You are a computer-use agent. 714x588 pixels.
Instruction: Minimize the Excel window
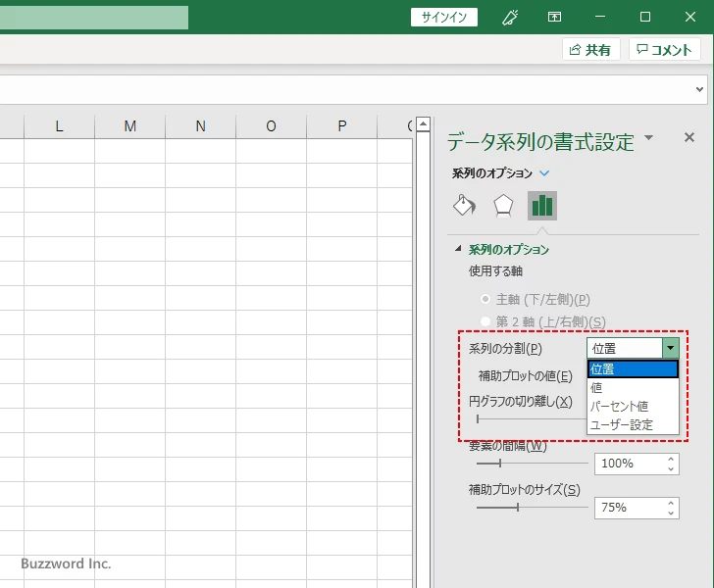click(600, 18)
